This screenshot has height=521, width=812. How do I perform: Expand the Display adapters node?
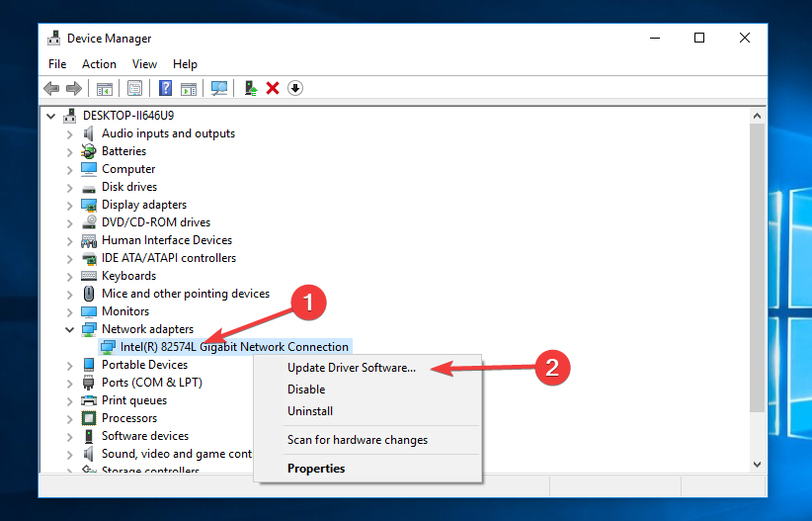[x=69, y=206]
